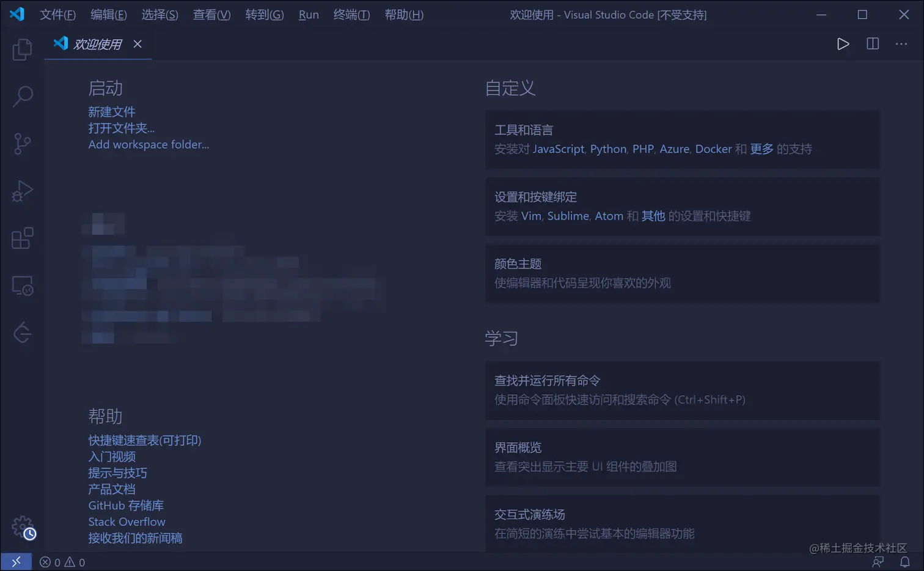Open the Source Control view icon
The height and width of the screenshot is (571, 924).
click(x=22, y=144)
